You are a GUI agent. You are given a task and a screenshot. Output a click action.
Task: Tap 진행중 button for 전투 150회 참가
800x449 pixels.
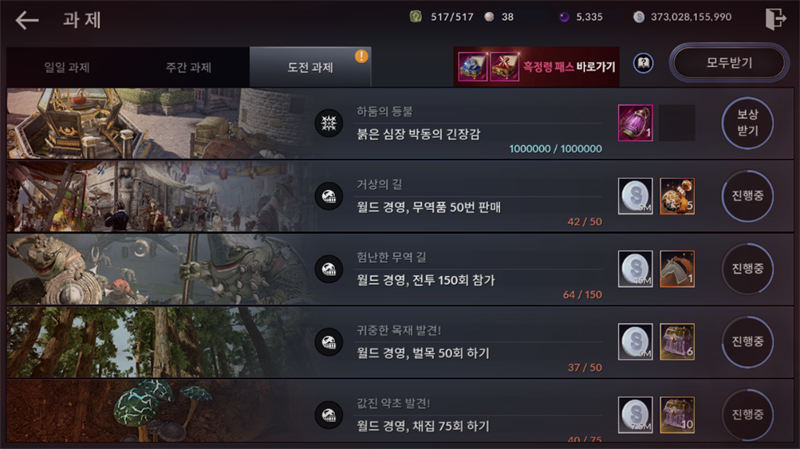click(x=747, y=269)
